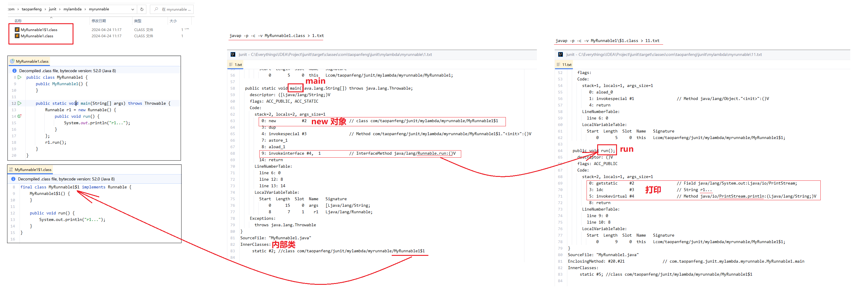
Task: Sort by the 类型 column header
Action: point(137,21)
